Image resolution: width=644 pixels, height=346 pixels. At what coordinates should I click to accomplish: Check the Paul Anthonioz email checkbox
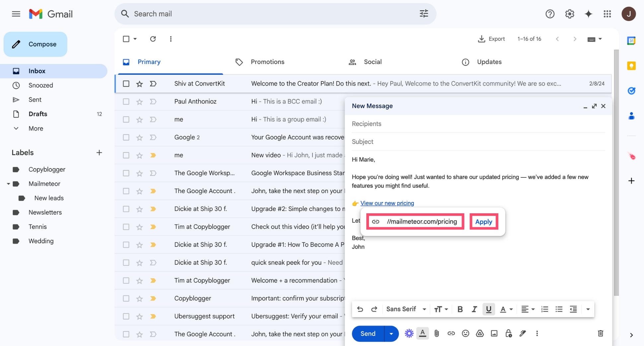(x=126, y=102)
